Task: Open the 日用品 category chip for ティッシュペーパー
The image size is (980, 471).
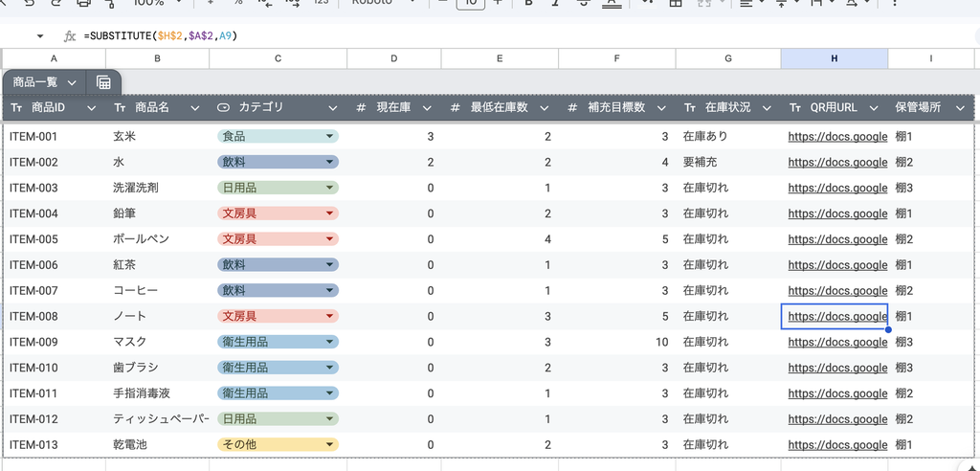Action: click(x=278, y=419)
